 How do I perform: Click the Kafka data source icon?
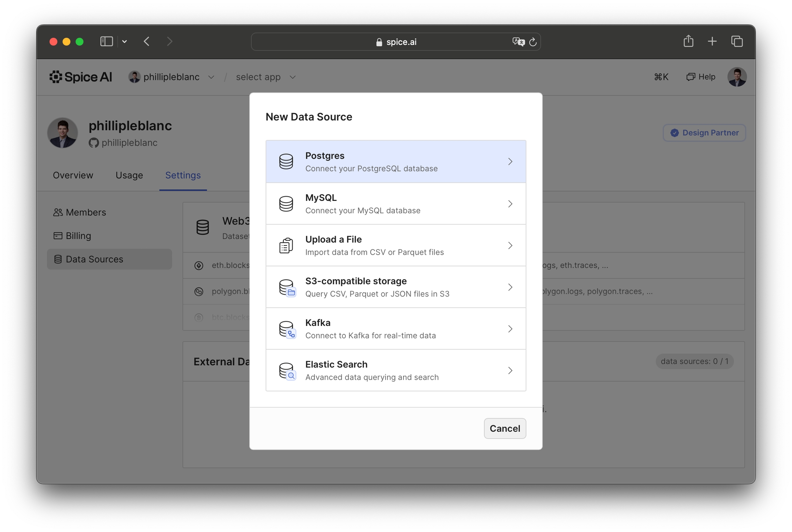[286, 329]
